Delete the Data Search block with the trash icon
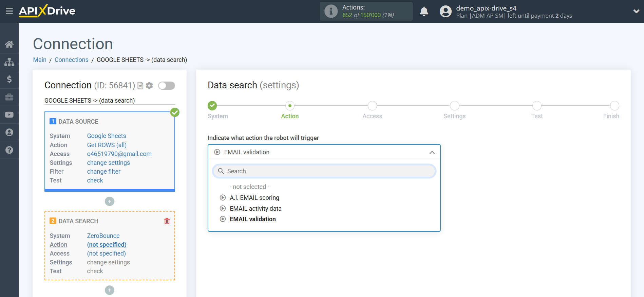644x297 pixels. coord(167,221)
